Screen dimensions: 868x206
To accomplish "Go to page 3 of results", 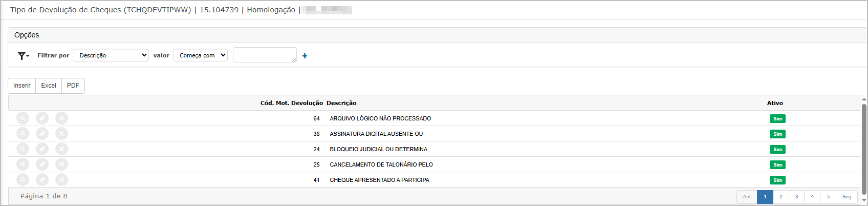I will coord(796,197).
